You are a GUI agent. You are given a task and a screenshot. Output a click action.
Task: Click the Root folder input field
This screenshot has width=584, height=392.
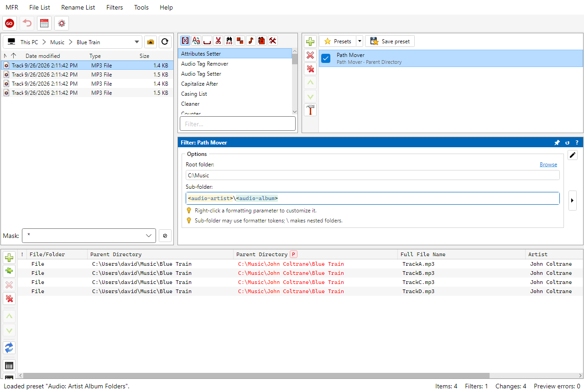(x=372, y=175)
